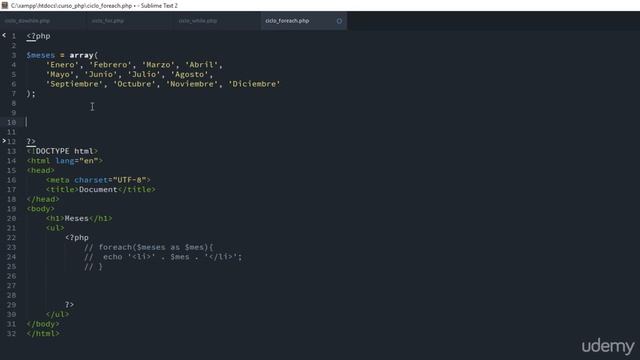Viewport: 640px width, 360px height.
Task: Click the 'Octubre' string
Action: [x=134, y=84]
